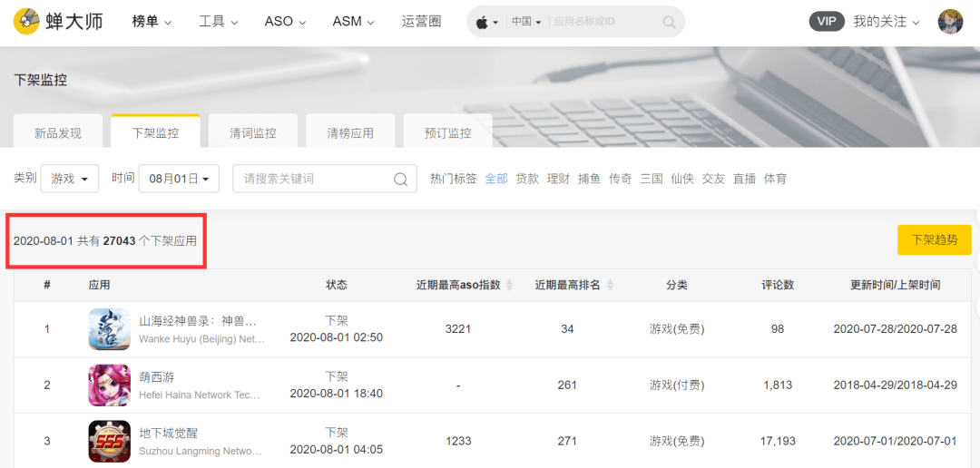Viewport: 980px width, 468px height.
Task: Select the 全部 hot tag
Action: 496,179
